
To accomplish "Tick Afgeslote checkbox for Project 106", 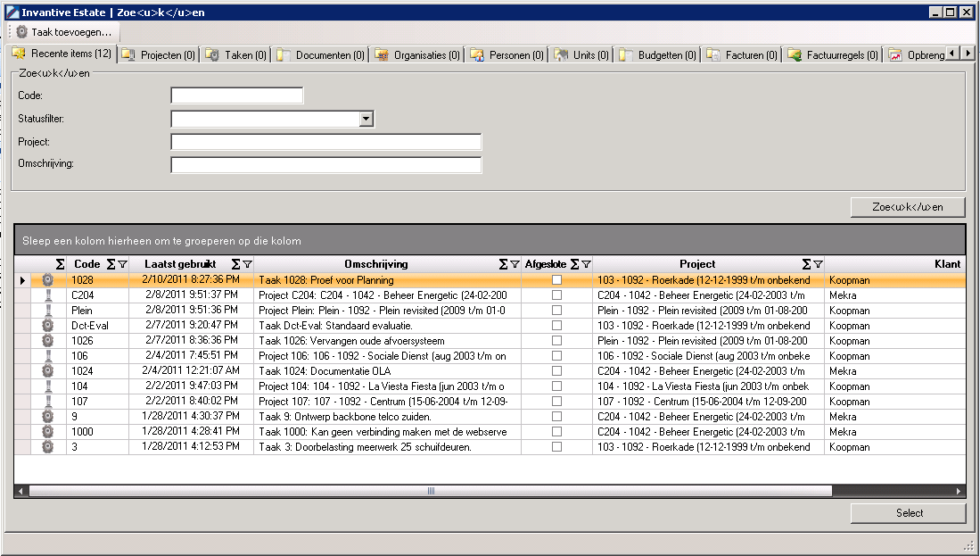I will pos(556,356).
